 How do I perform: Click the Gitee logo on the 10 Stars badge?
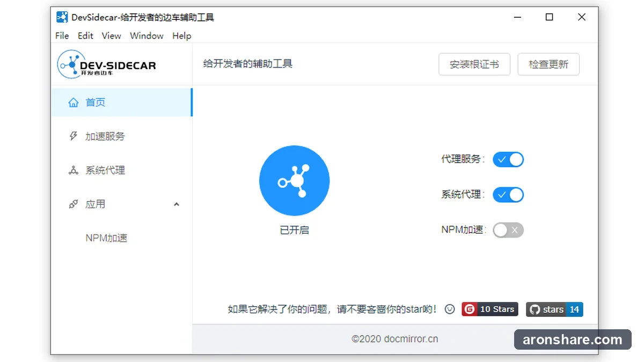click(470, 309)
